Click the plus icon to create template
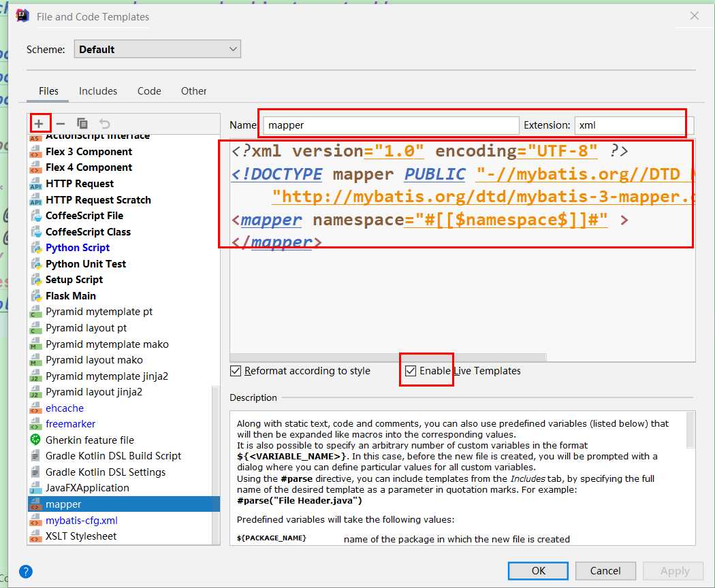This screenshot has width=715, height=588. tap(39, 123)
